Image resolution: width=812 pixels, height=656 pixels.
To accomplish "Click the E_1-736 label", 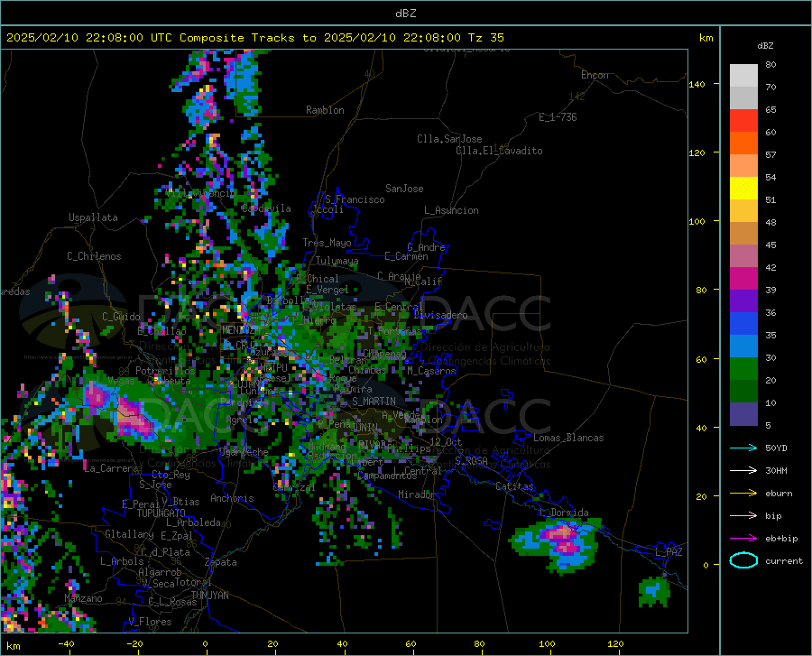I will click(x=558, y=117).
